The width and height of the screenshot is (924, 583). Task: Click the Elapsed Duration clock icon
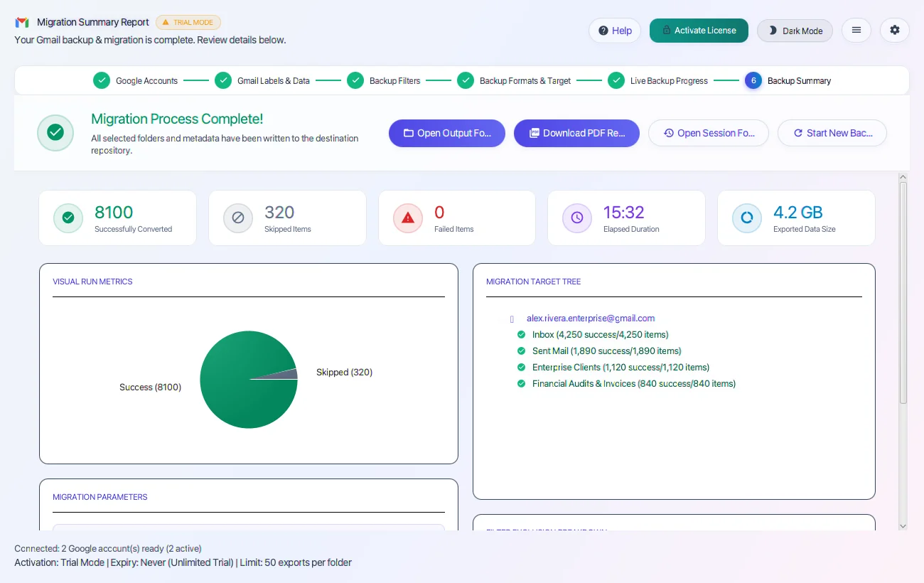(577, 218)
